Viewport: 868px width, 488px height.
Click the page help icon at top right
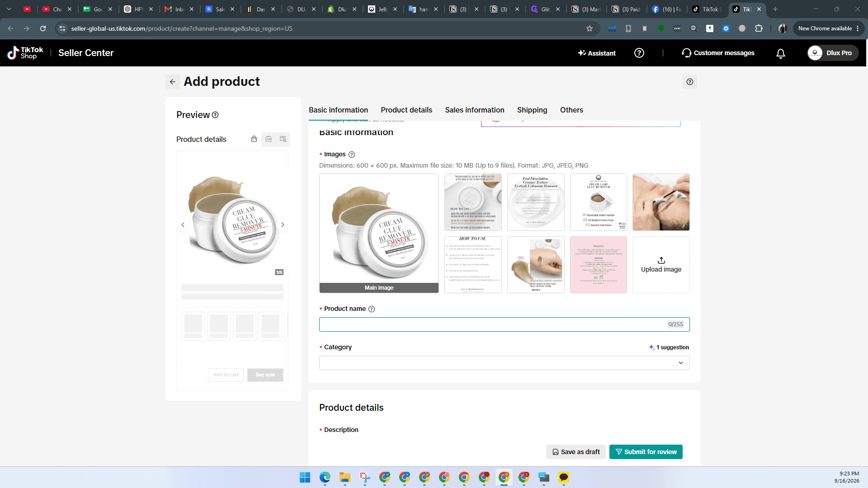coord(689,82)
